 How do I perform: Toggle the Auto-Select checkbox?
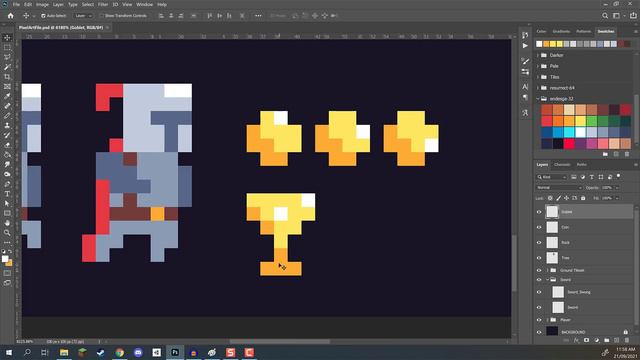coord(43,16)
